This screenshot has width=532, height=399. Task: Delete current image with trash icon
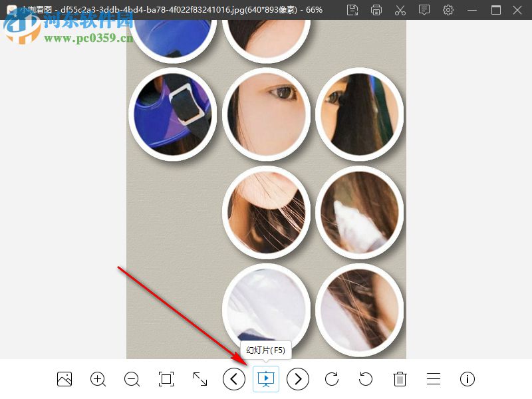click(400, 379)
